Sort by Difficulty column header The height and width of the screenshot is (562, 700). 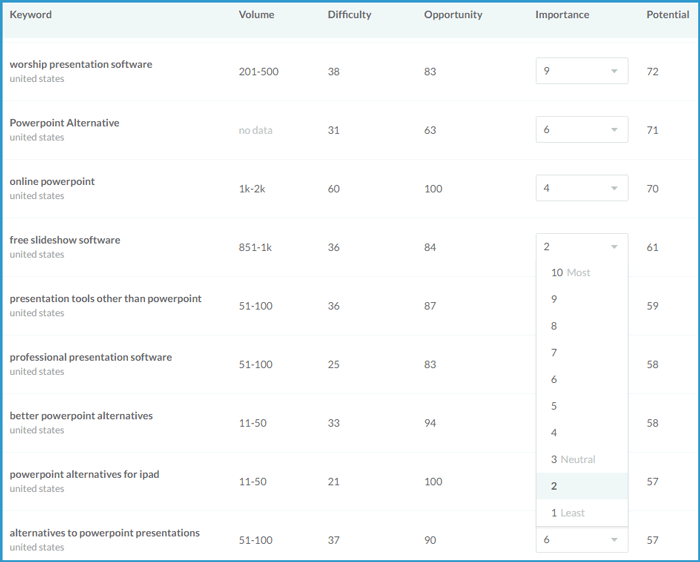pos(349,15)
